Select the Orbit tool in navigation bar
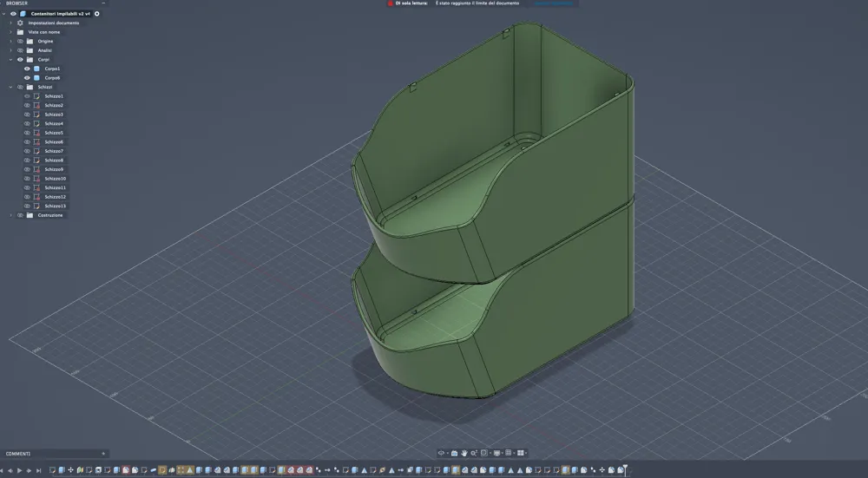The width and height of the screenshot is (868, 478). [441, 453]
